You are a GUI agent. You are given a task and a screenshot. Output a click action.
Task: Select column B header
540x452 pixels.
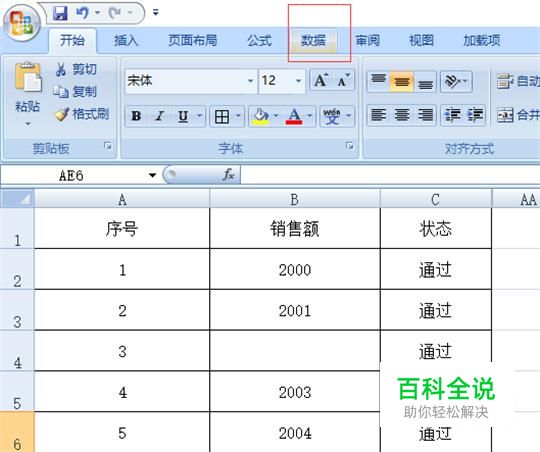click(x=295, y=199)
